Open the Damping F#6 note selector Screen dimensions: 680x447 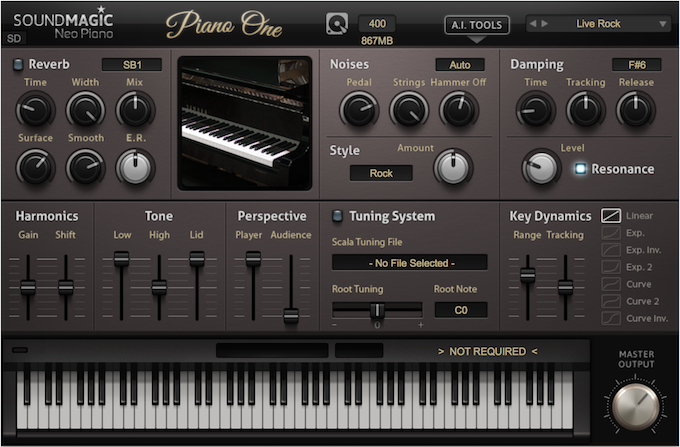click(637, 65)
